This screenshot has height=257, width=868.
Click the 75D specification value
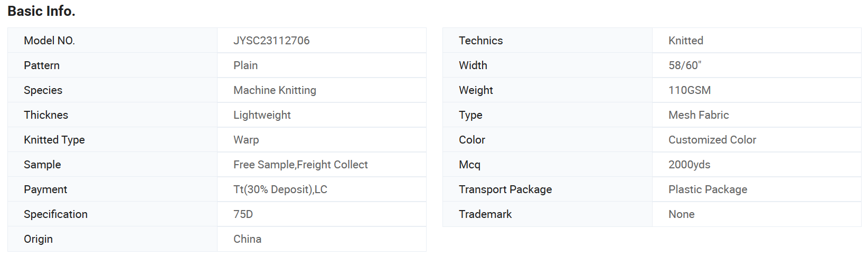tap(243, 214)
